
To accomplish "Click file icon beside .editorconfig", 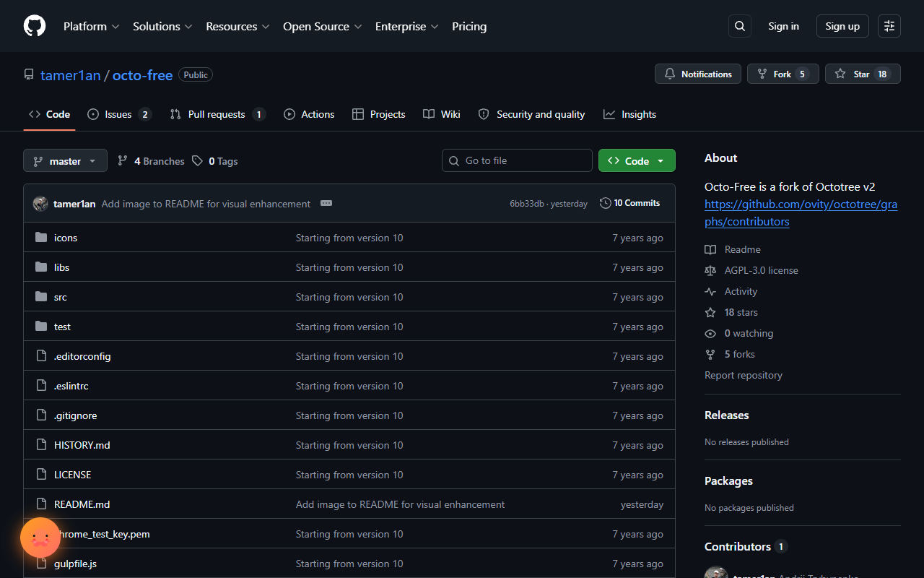I will 41,356.
